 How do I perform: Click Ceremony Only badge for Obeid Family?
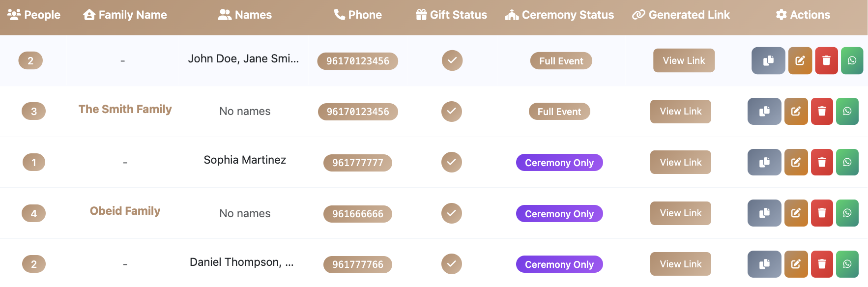pyautogui.click(x=559, y=214)
